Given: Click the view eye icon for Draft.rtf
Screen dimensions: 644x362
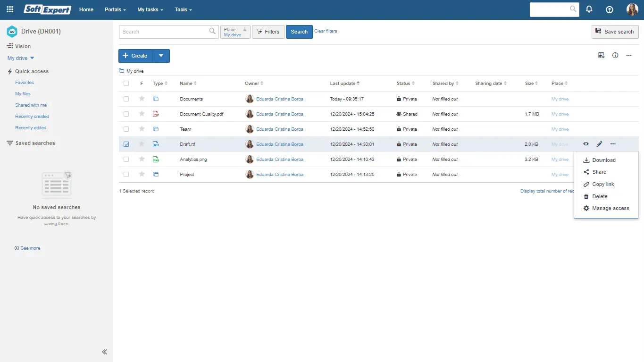Looking at the screenshot, I should pyautogui.click(x=586, y=144).
